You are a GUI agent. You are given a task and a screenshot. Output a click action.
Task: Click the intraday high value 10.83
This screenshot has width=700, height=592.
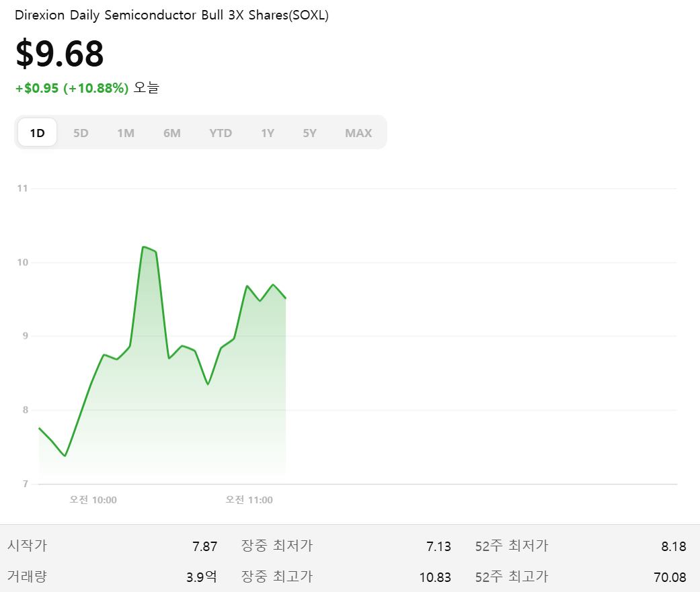click(435, 577)
